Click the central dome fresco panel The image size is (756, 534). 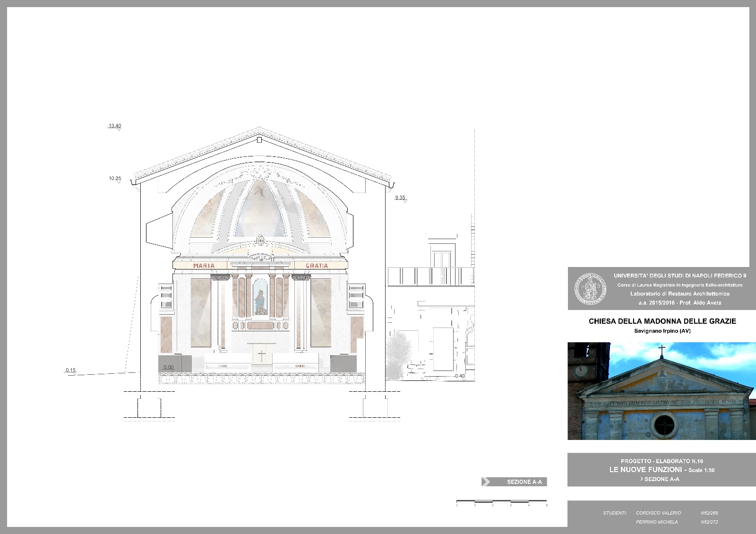[x=259, y=208]
